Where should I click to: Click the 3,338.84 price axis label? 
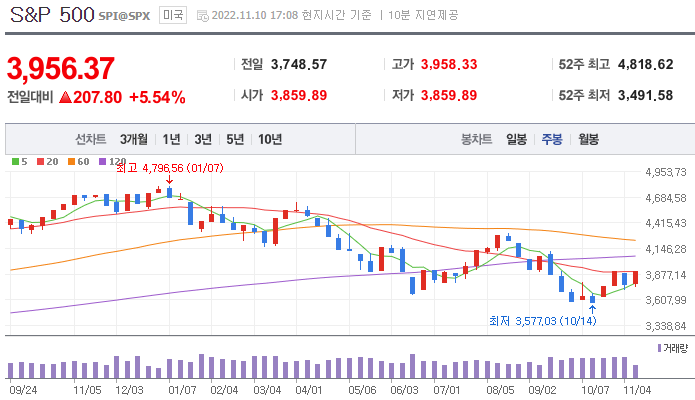[666, 326]
